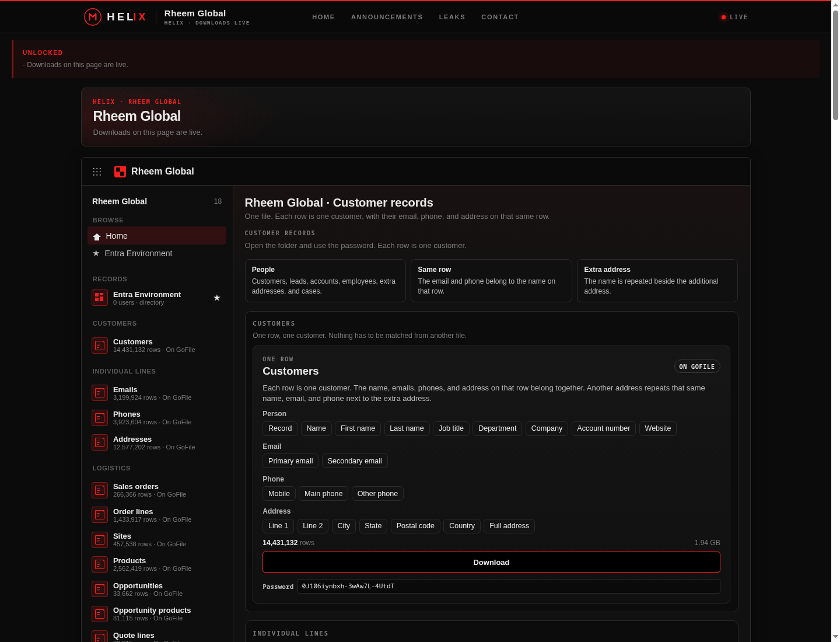The width and height of the screenshot is (840, 642).
Task: Open the dotted grid app launcher icon
Action: point(97,172)
